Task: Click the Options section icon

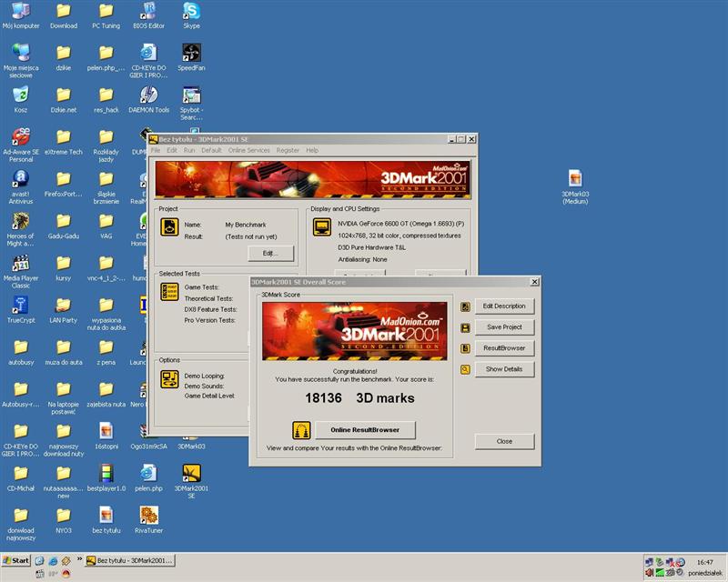Action: tap(169, 379)
